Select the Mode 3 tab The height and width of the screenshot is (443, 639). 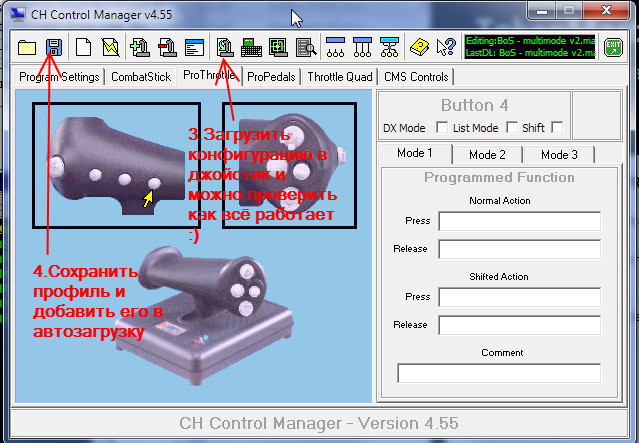click(559, 155)
